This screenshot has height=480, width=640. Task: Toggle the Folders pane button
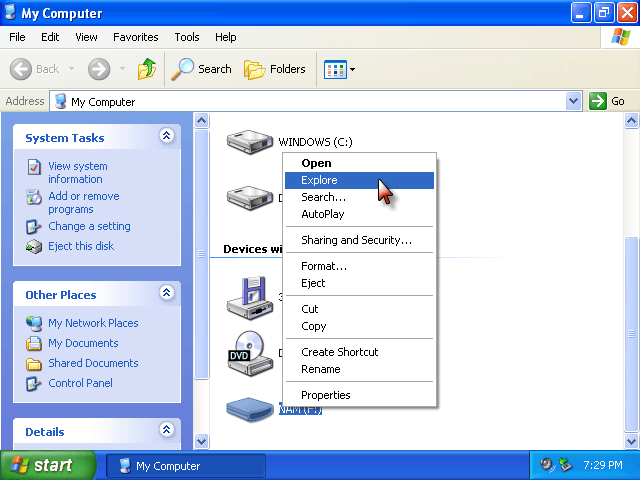click(x=275, y=69)
